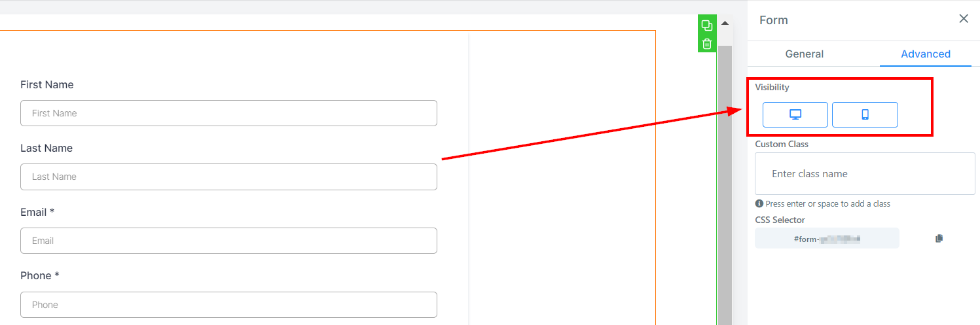Click the empty right column of the form
This screenshot has height=325, width=980.
562,178
